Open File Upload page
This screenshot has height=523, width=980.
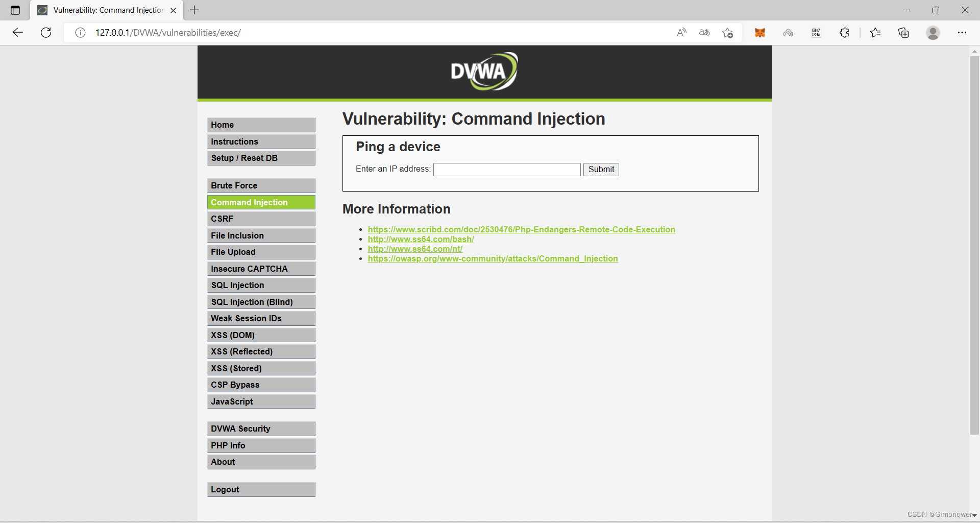click(x=261, y=252)
